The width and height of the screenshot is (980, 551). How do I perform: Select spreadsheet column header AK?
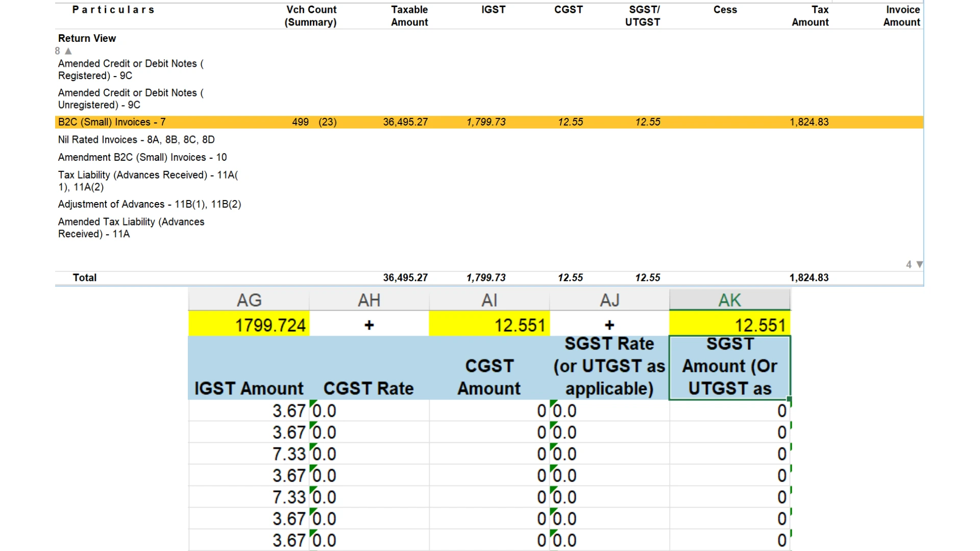coord(730,300)
